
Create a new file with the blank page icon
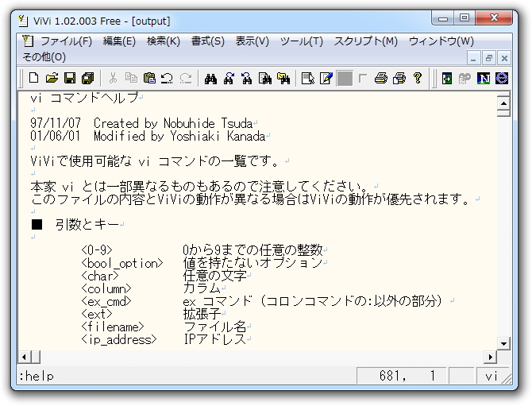click(33, 79)
